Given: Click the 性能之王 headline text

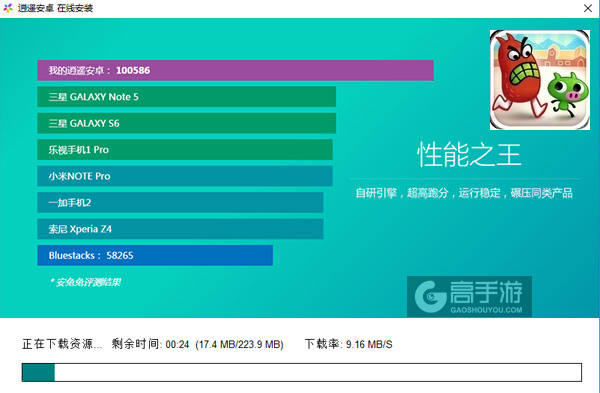Looking at the screenshot, I should point(469,155).
